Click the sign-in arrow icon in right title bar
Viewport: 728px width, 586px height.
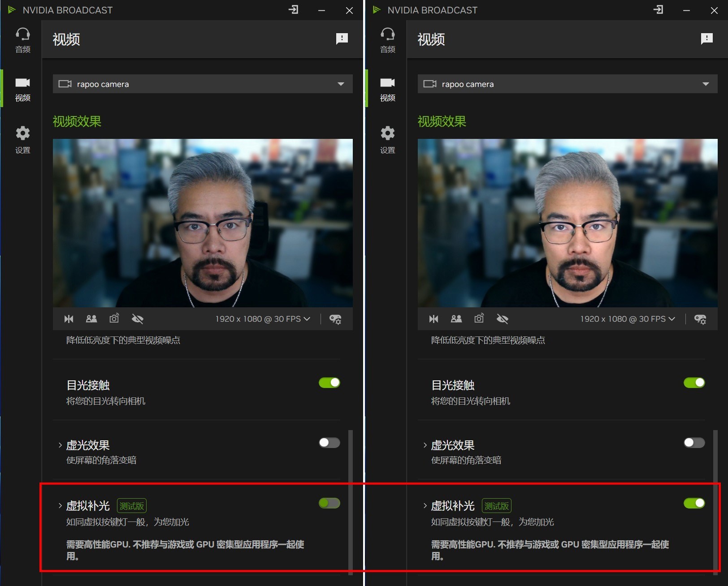coord(658,10)
